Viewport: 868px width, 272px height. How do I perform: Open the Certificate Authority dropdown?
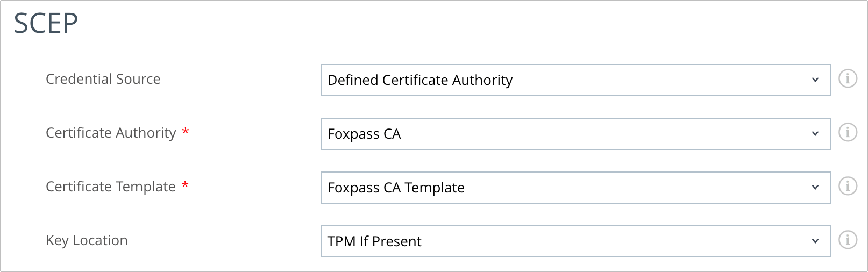click(575, 134)
